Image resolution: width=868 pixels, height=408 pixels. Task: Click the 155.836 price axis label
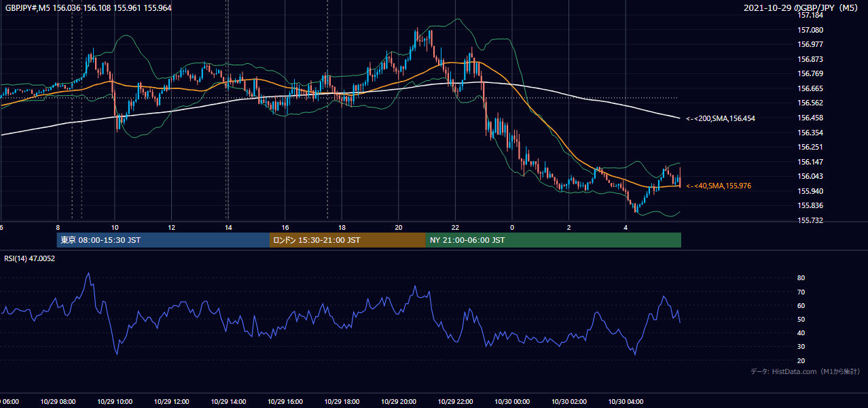pos(810,205)
